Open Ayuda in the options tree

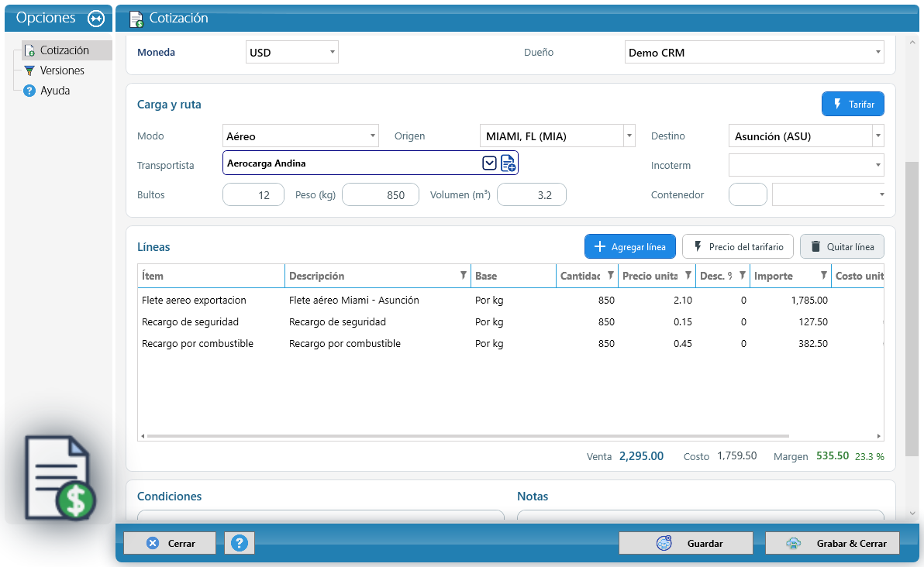[x=55, y=91]
